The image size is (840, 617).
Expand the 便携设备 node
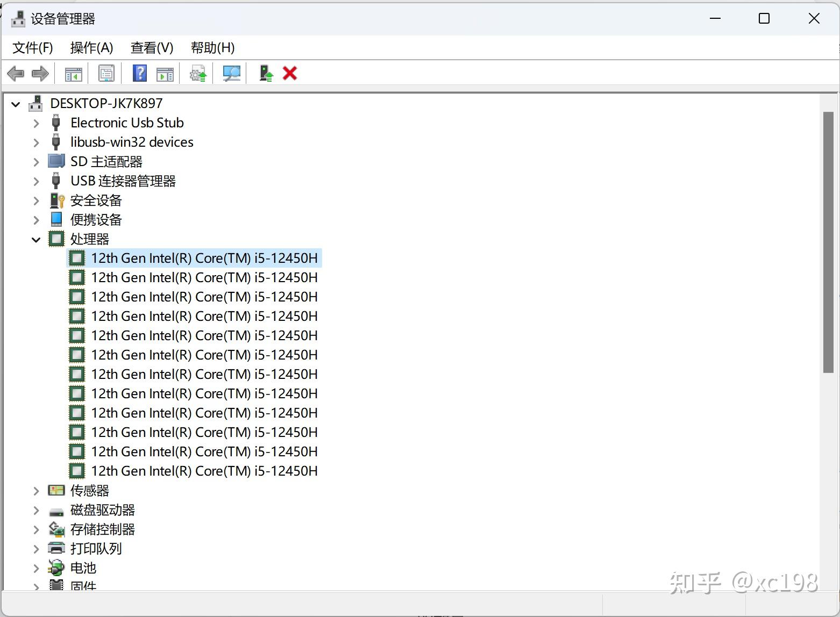click(36, 220)
